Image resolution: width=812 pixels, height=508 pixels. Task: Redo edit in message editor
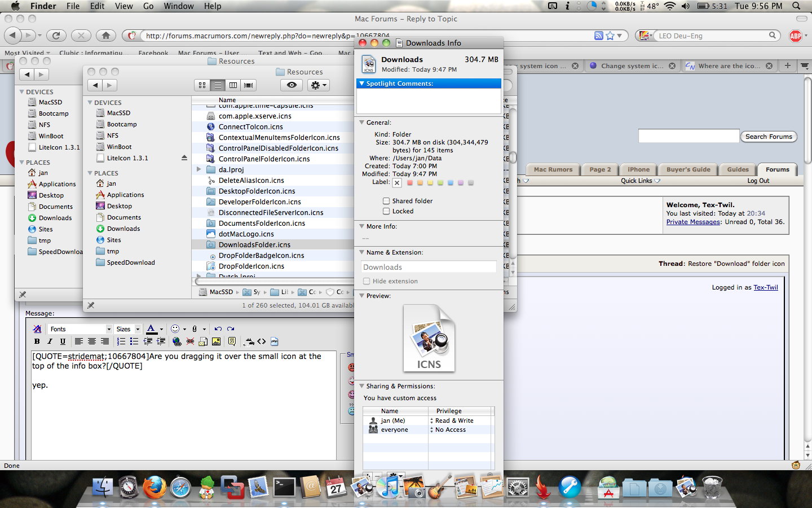click(x=231, y=329)
